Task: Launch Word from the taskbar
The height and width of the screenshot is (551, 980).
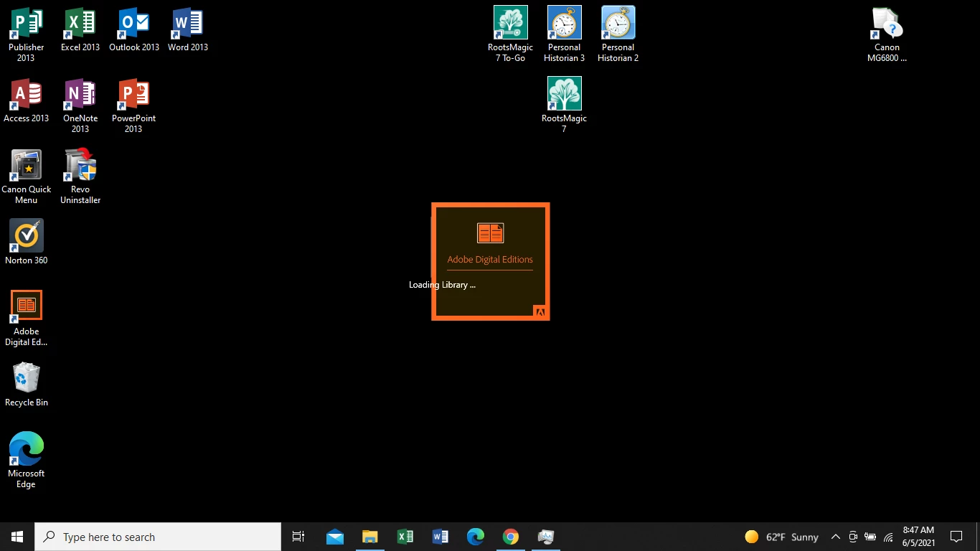Action: point(440,537)
